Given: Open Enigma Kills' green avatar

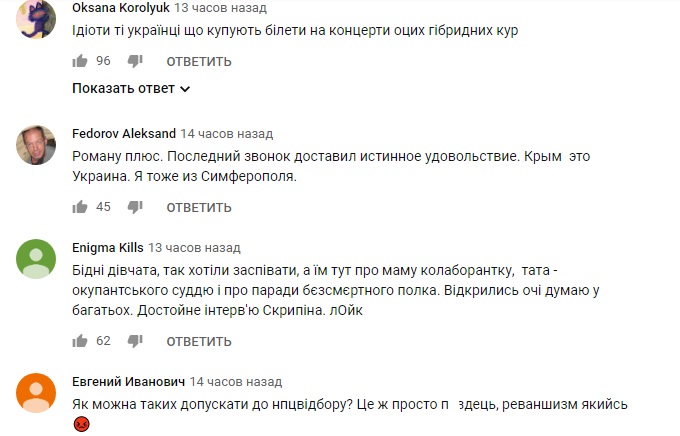Looking at the screenshot, I should coord(36,259).
